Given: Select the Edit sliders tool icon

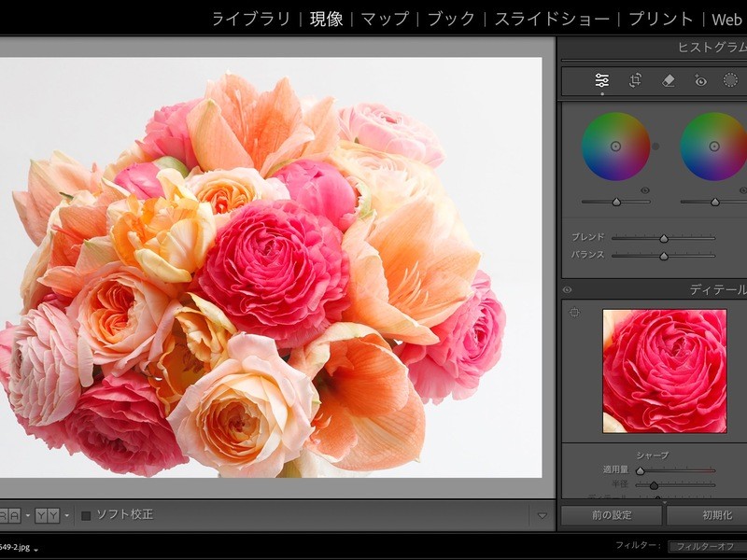Looking at the screenshot, I should [602, 81].
